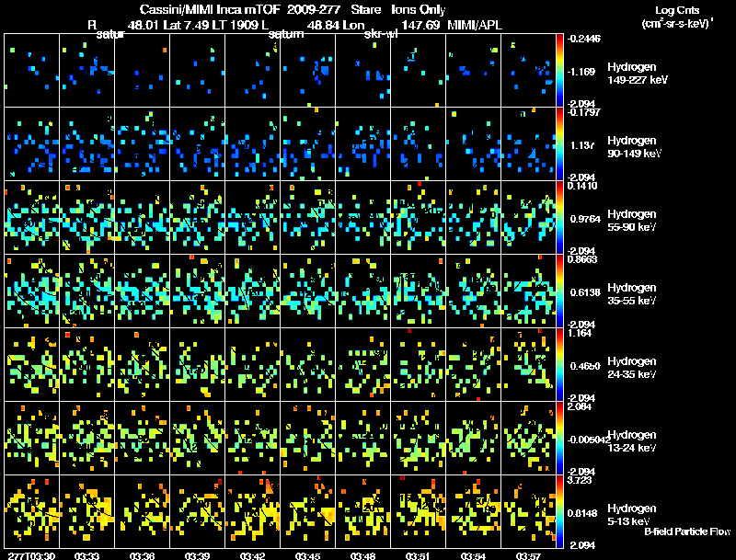Select the 'Hydrogen 55-90 keV' label
The image size is (736, 560).
[x=632, y=221]
